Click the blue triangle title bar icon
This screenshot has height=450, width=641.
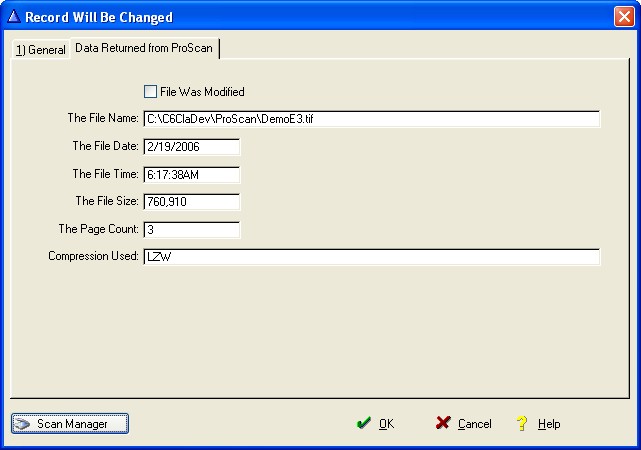click(13, 17)
